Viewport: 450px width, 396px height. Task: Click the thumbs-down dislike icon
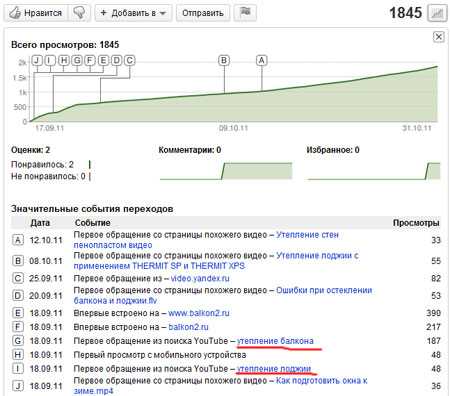[x=79, y=13]
